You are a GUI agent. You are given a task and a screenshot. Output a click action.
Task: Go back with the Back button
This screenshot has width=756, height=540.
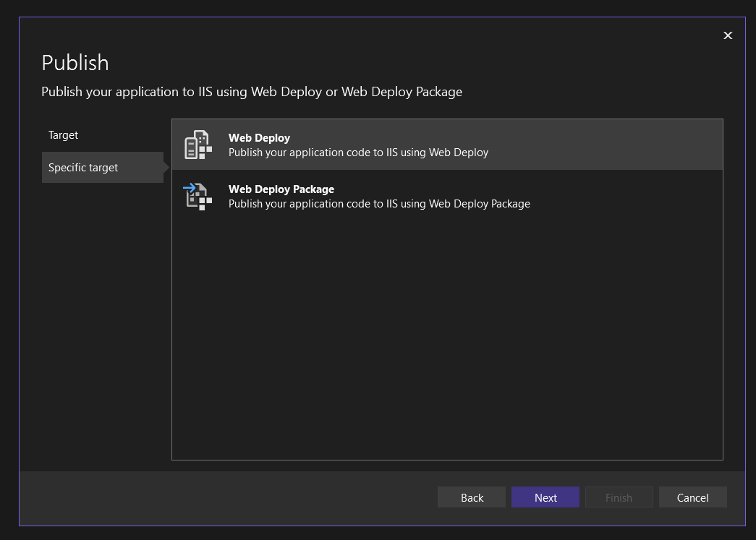point(472,497)
